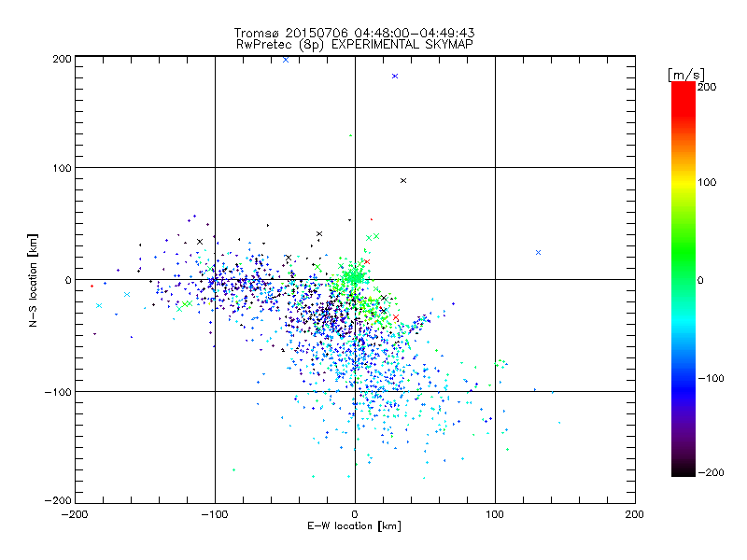The width and height of the screenshot is (747, 560).
Task: Click the black bottom of the colorbar
Action: click(684, 469)
